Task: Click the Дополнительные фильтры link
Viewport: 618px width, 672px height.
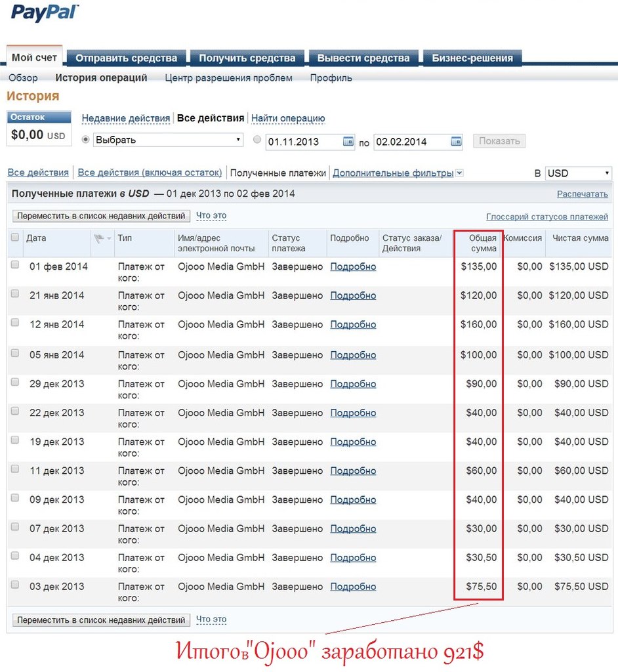Action: (x=393, y=173)
